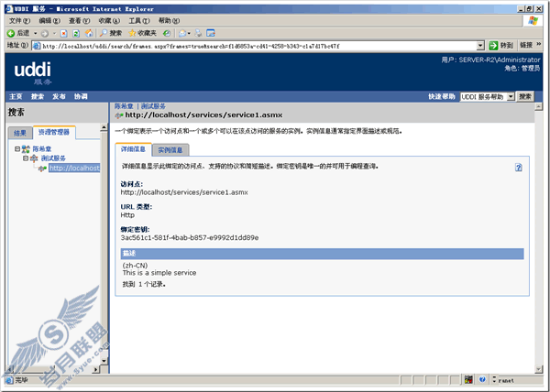Click tree panel horizontal scroll right arrow
The height and width of the screenshot is (392, 550).
pyautogui.click(x=96, y=369)
